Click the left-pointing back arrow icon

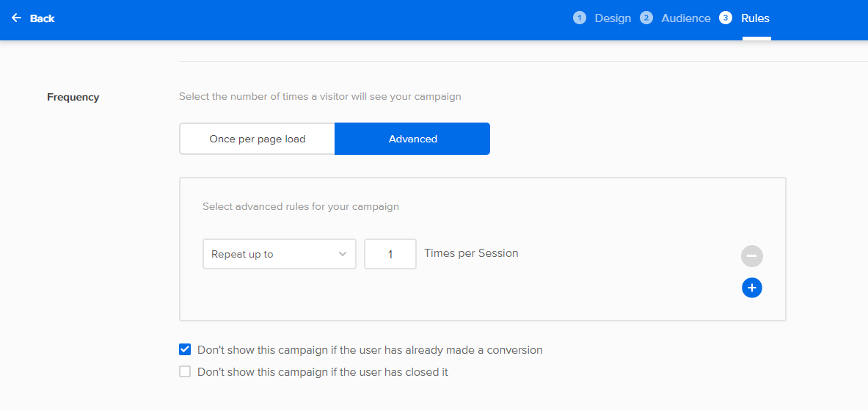tap(17, 18)
